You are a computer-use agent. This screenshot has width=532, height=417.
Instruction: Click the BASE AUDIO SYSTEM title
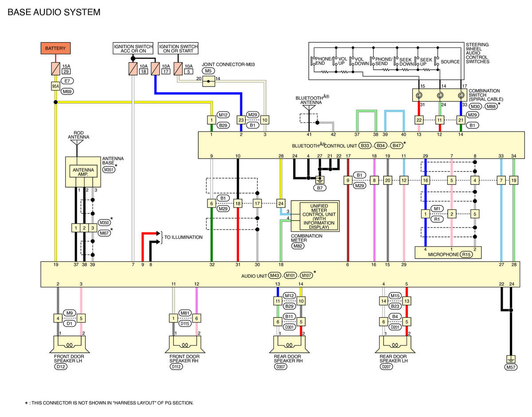pyautogui.click(x=54, y=12)
